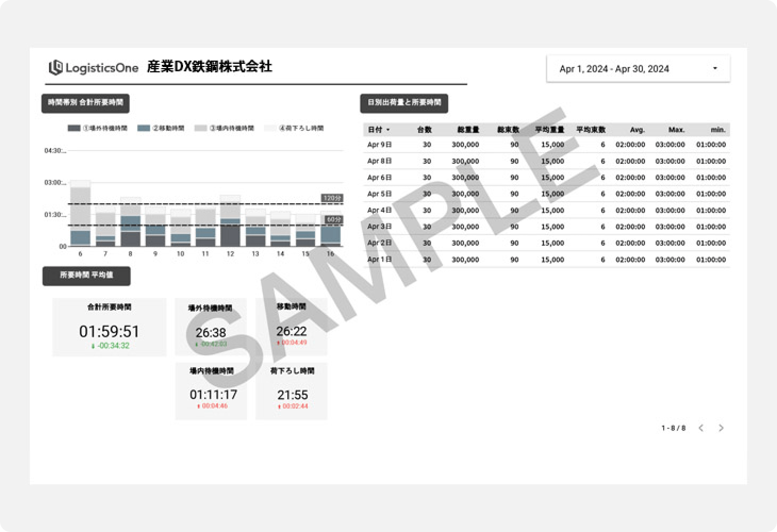Go to next page of table

[721, 428]
